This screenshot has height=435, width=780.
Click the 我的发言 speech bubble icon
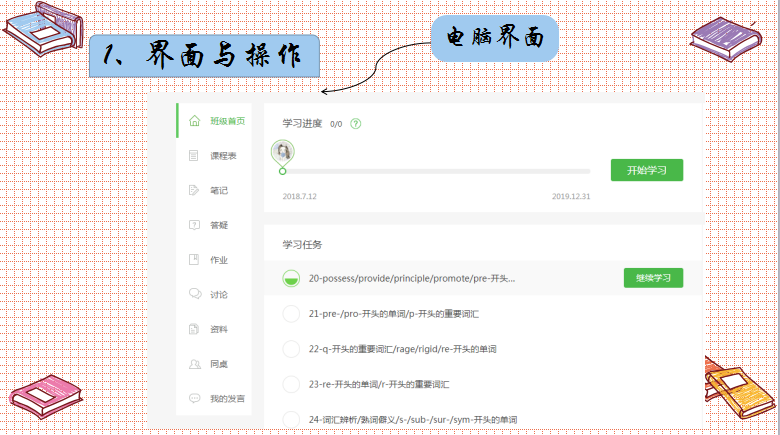[x=195, y=398]
